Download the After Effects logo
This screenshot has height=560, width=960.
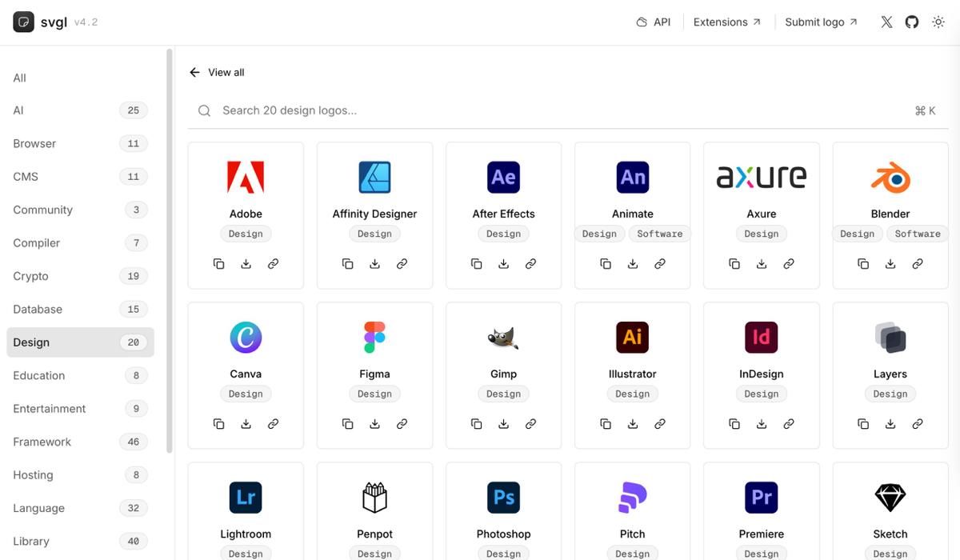coord(503,264)
